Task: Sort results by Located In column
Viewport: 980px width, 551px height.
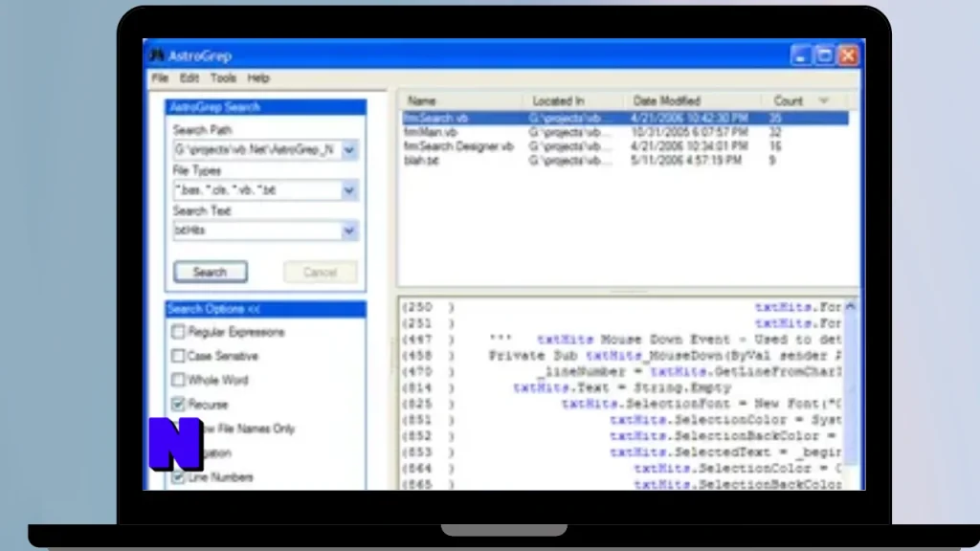Action: pos(573,100)
